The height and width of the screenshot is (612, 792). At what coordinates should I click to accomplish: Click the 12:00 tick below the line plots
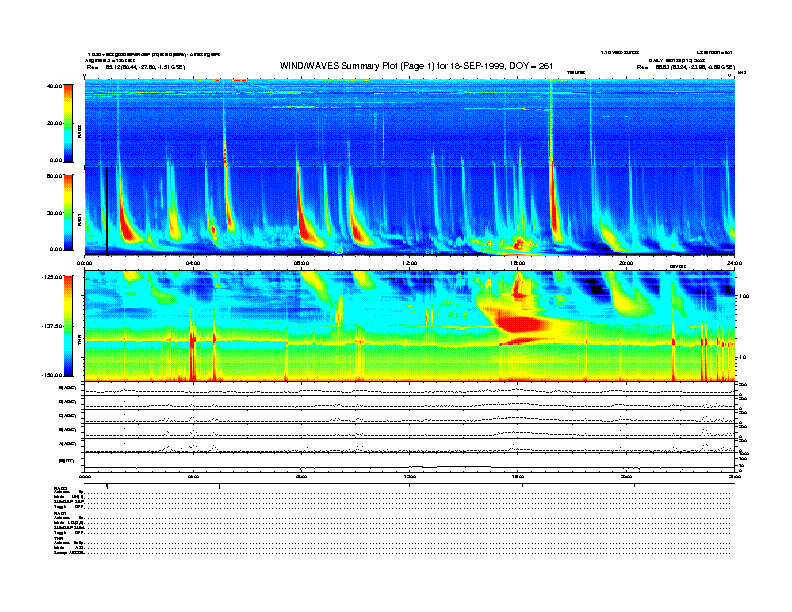point(410,476)
